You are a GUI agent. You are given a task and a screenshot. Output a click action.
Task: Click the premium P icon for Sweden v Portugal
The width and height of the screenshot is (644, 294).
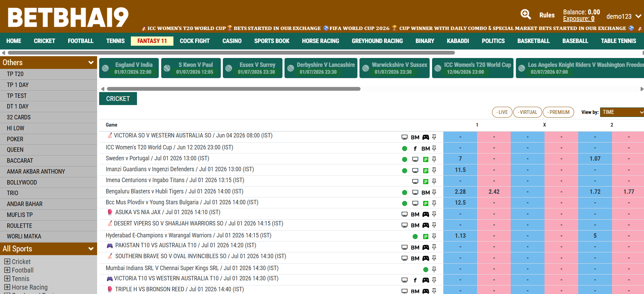(x=426, y=159)
